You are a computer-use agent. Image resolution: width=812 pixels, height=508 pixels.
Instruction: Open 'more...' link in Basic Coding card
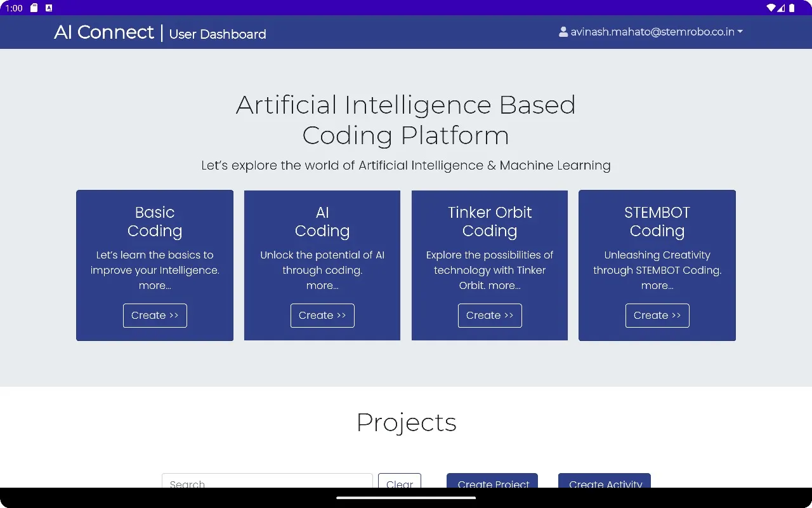155,286
